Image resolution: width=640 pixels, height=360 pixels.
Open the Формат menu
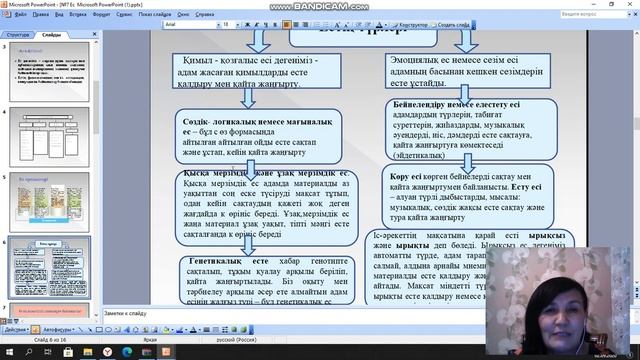pos(101,14)
